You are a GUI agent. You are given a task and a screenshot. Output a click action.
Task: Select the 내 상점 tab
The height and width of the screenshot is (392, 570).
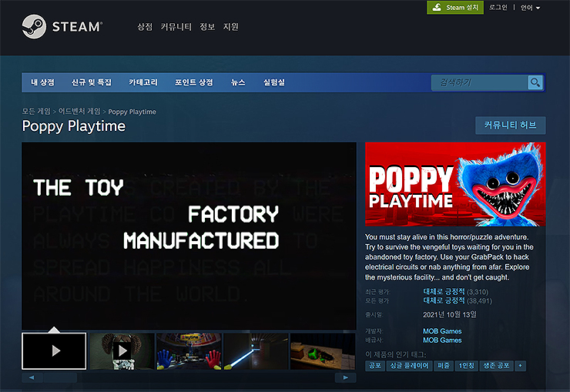pos(42,82)
